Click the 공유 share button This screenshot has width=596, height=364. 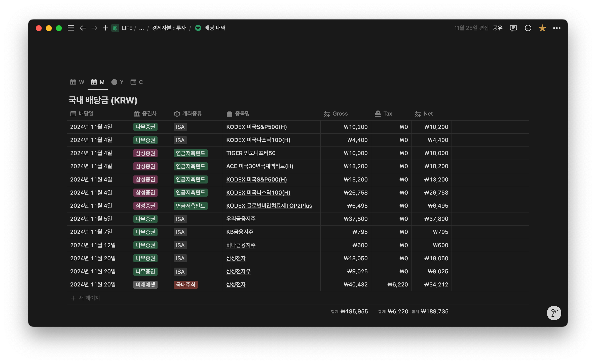(497, 28)
